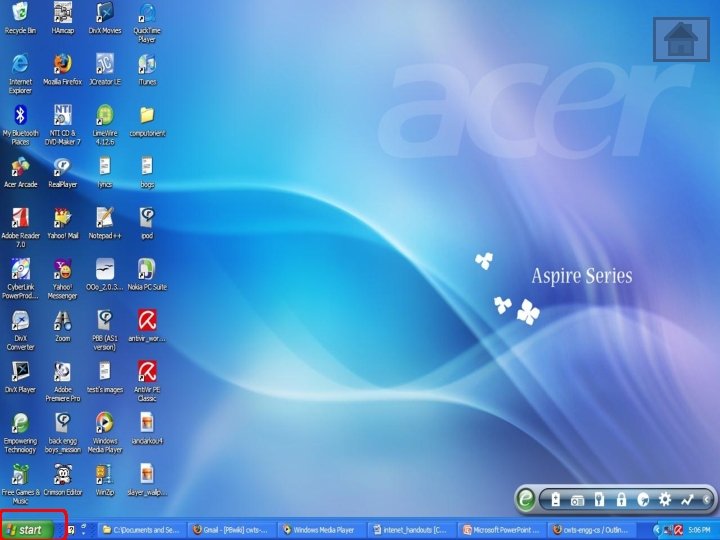The image size is (720, 540).
Task: Launch Yahoo! Messenger from the desktop
Action: pyautogui.click(x=63, y=269)
